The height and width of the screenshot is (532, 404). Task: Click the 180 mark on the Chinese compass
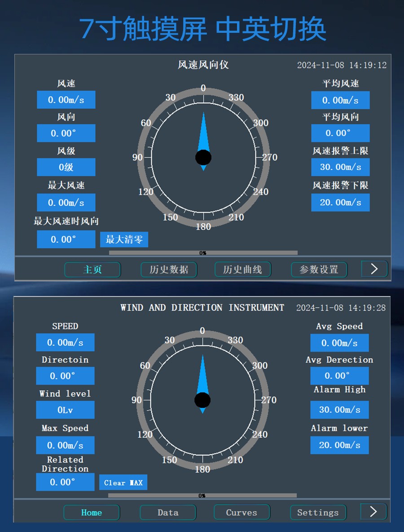pos(203,226)
